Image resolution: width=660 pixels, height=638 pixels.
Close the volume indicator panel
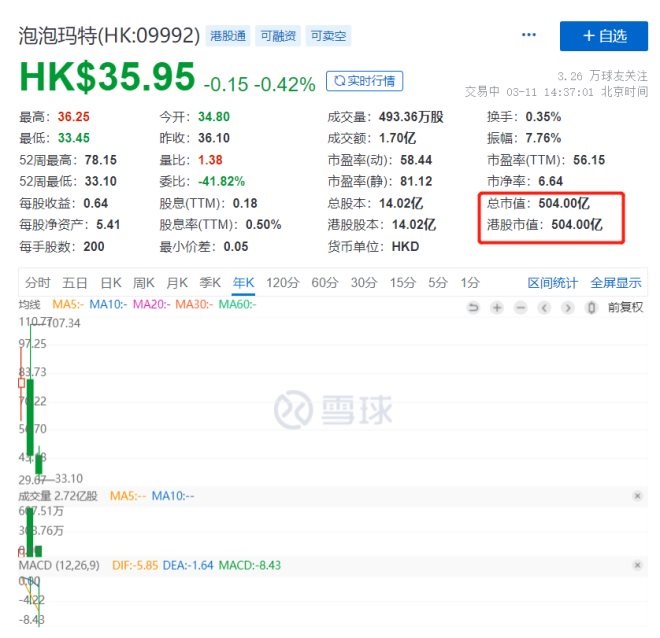click(x=638, y=496)
